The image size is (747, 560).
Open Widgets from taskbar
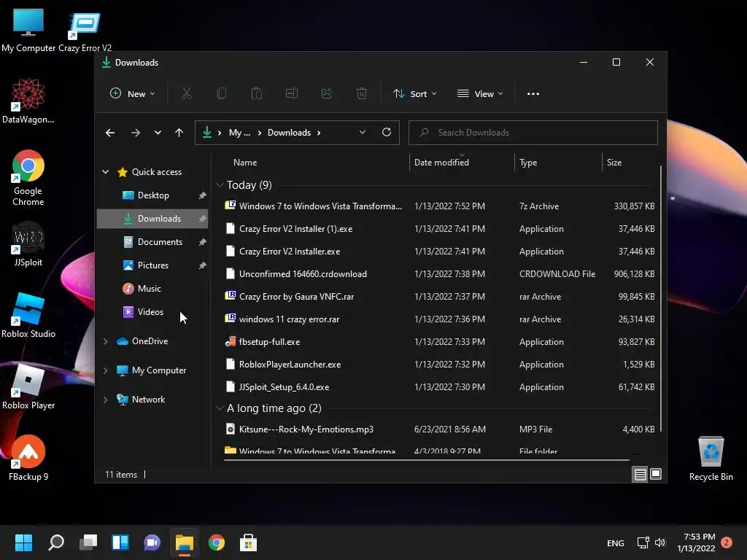coord(120,542)
